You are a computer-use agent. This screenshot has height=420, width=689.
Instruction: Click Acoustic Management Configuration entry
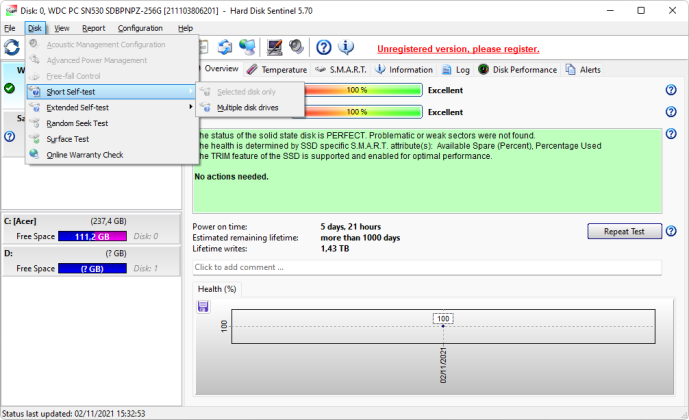coord(111,44)
